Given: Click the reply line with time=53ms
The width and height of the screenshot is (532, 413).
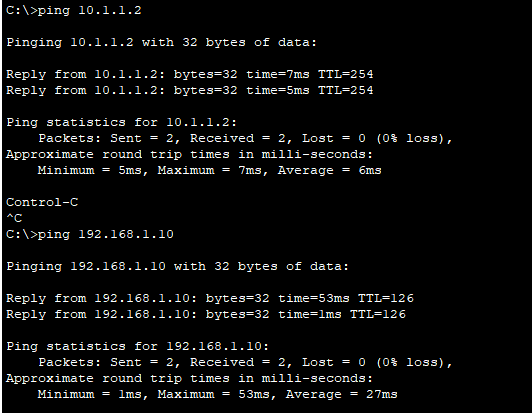Looking at the screenshot, I should click(210, 298).
